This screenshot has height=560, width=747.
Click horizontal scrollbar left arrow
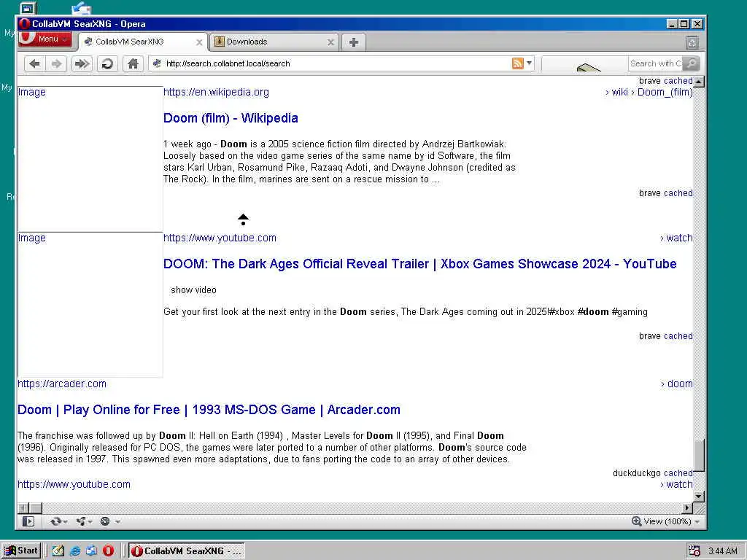pos(23,507)
